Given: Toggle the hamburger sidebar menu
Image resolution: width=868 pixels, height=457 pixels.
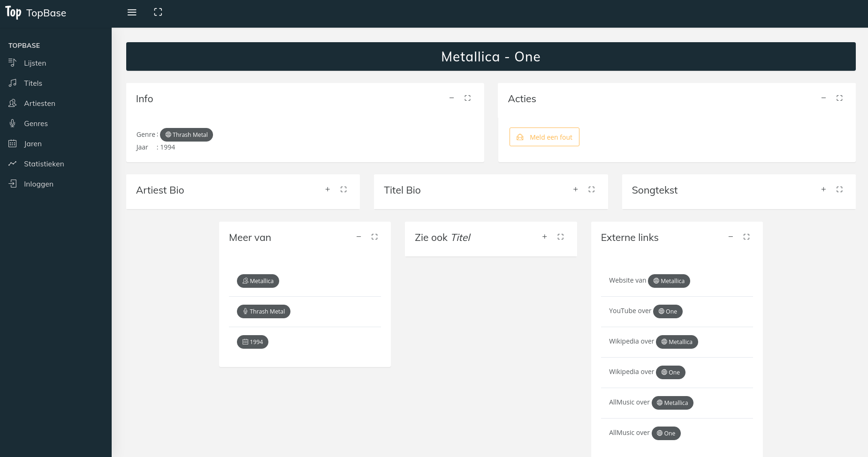Looking at the screenshot, I should 132,12.
